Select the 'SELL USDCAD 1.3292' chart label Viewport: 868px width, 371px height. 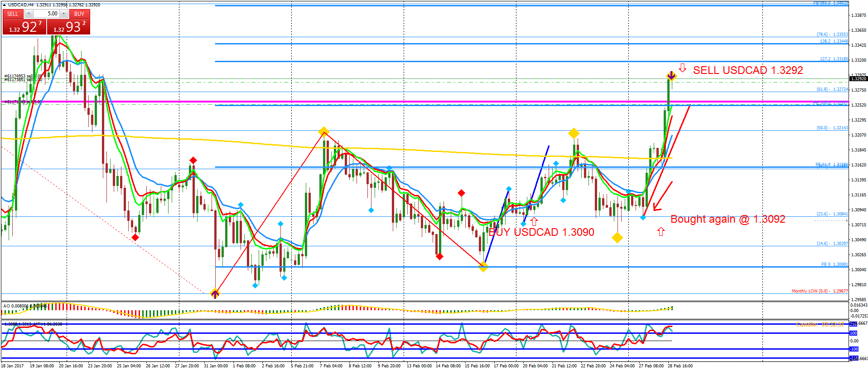coord(748,70)
